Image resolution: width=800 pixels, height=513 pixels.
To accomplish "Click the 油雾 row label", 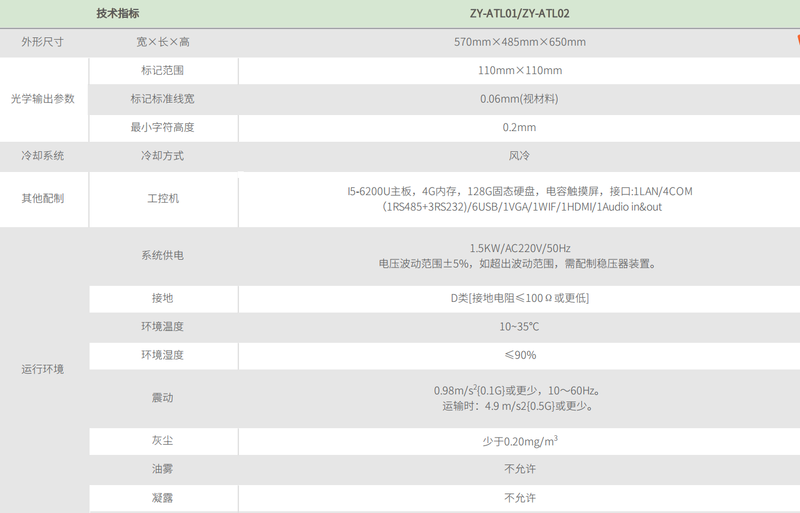I will point(162,468).
